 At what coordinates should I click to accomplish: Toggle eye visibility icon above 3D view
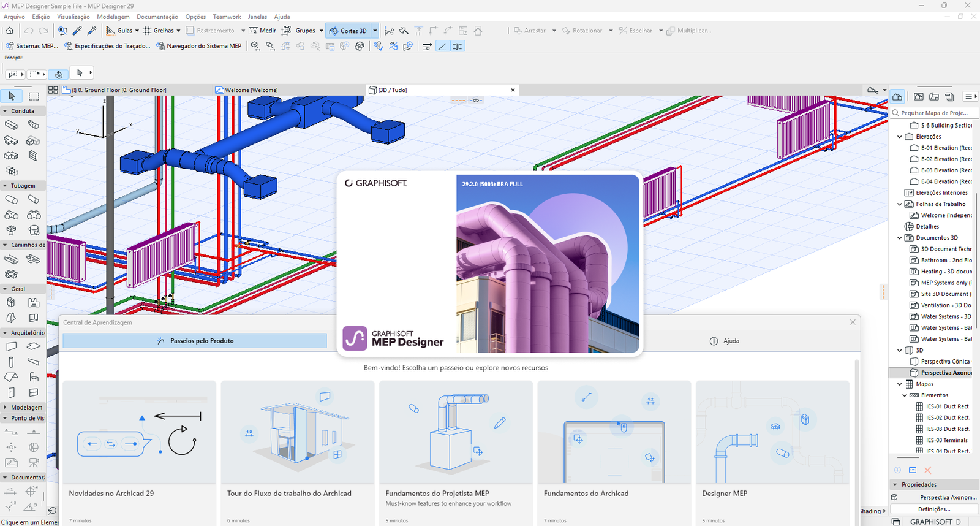(476, 100)
